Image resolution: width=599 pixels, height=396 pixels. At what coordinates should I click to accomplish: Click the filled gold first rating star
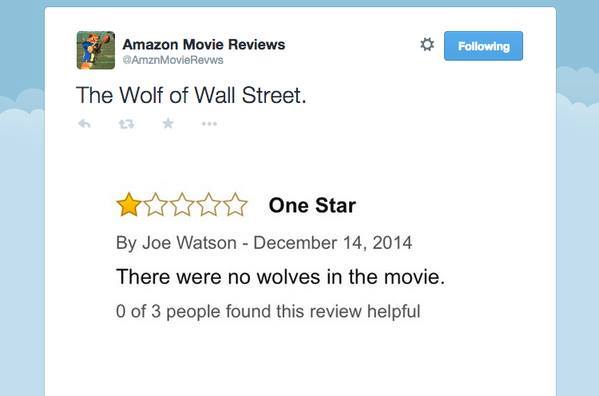pyautogui.click(x=129, y=204)
